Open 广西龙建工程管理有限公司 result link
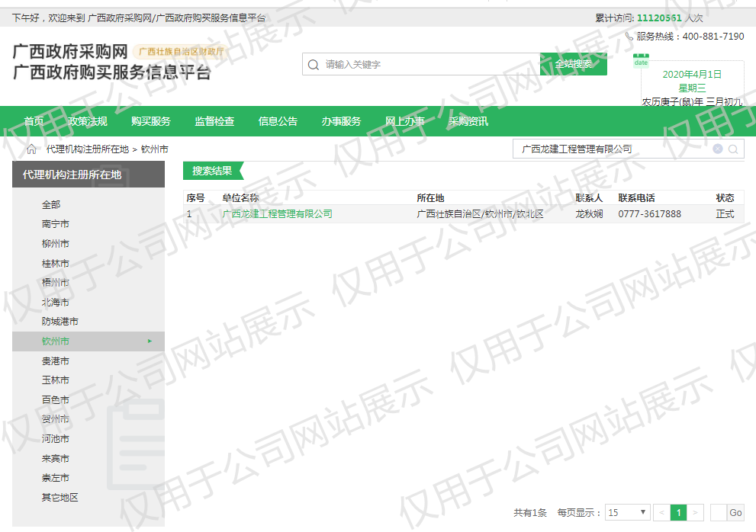 (277, 214)
